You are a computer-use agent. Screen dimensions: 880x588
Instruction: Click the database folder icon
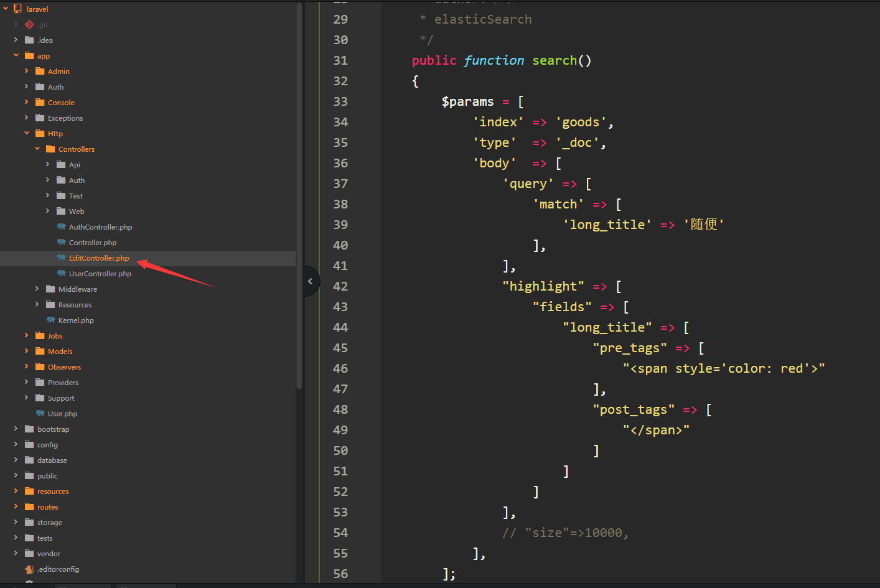click(29, 460)
